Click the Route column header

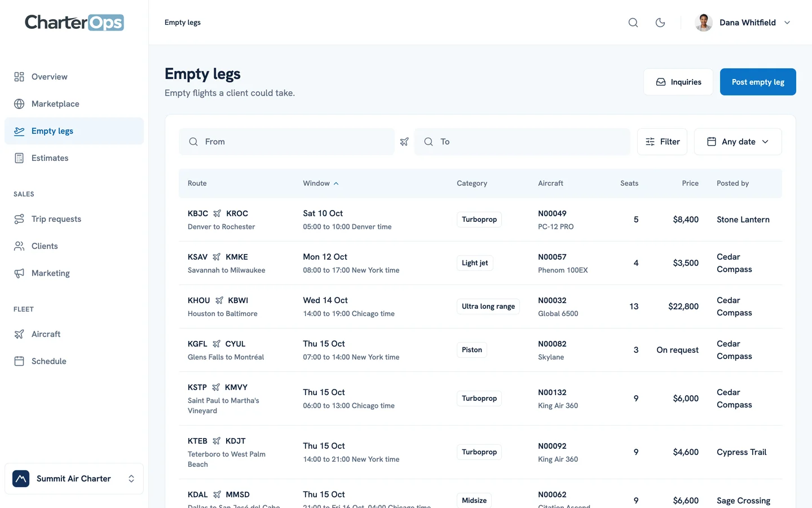[x=197, y=183]
